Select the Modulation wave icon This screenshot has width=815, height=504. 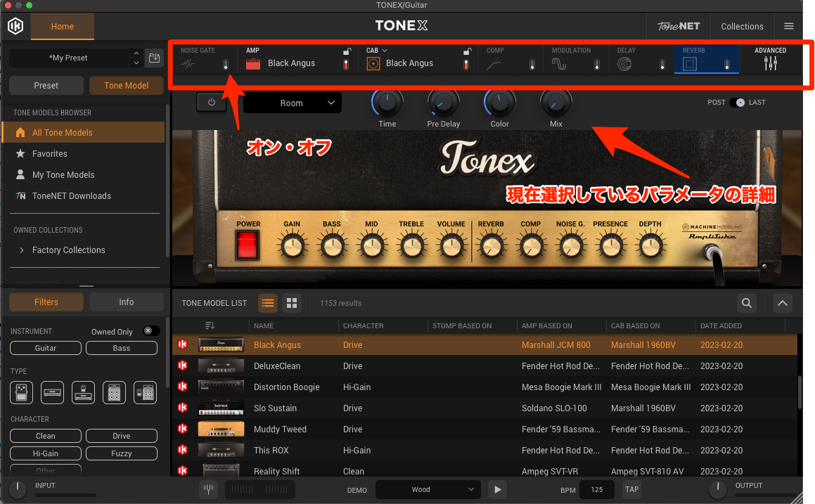pyautogui.click(x=559, y=64)
